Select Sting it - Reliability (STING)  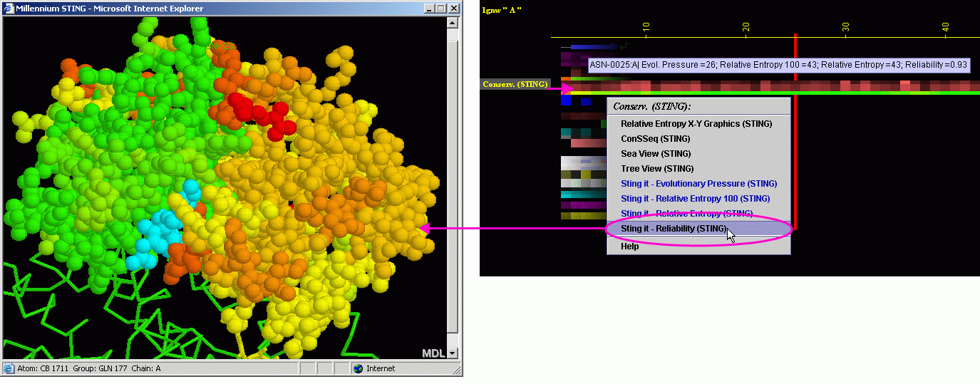pyautogui.click(x=698, y=229)
